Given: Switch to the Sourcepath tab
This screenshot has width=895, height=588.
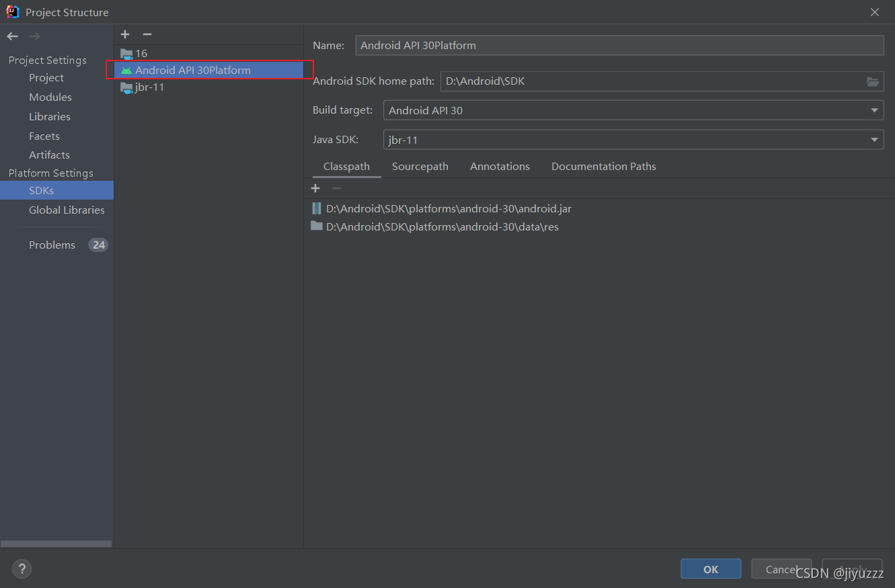Looking at the screenshot, I should point(420,167).
